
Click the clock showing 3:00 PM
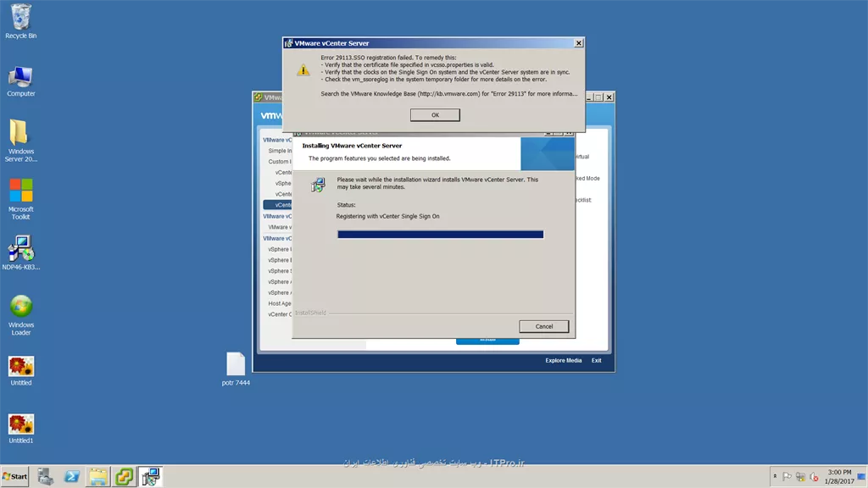(x=839, y=476)
